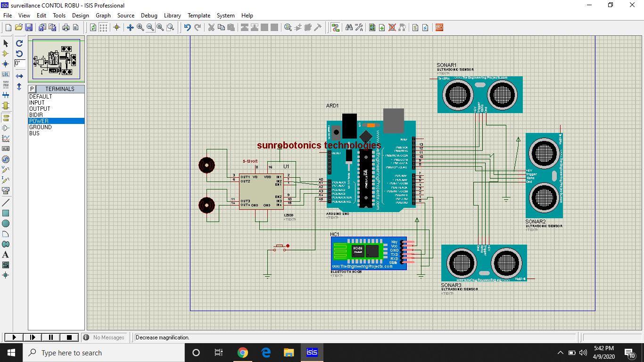Add a new sheet to the design
The width and height of the screenshot is (644, 362).
point(382,27)
